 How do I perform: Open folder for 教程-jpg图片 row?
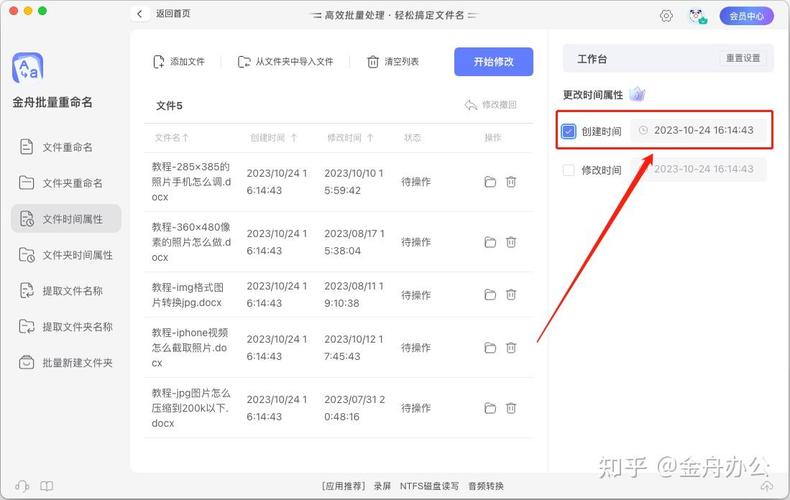[x=490, y=408]
